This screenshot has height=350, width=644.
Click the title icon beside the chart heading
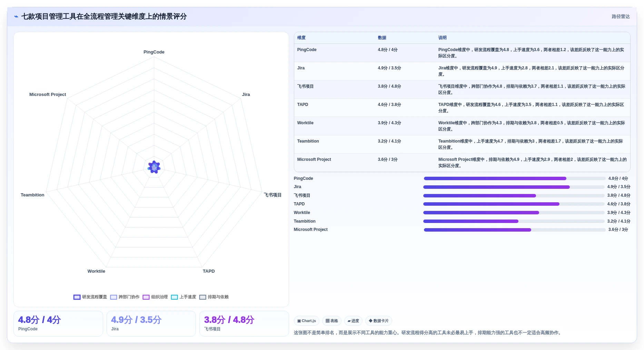point(16,17)
